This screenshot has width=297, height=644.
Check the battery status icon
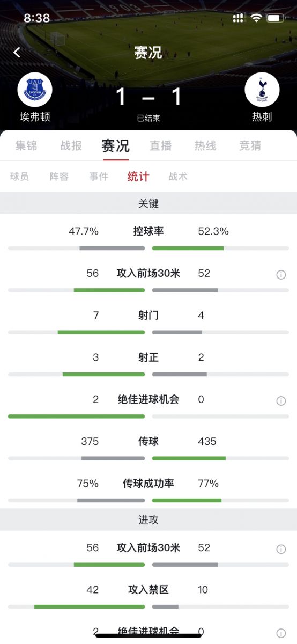tap(276, 18)
